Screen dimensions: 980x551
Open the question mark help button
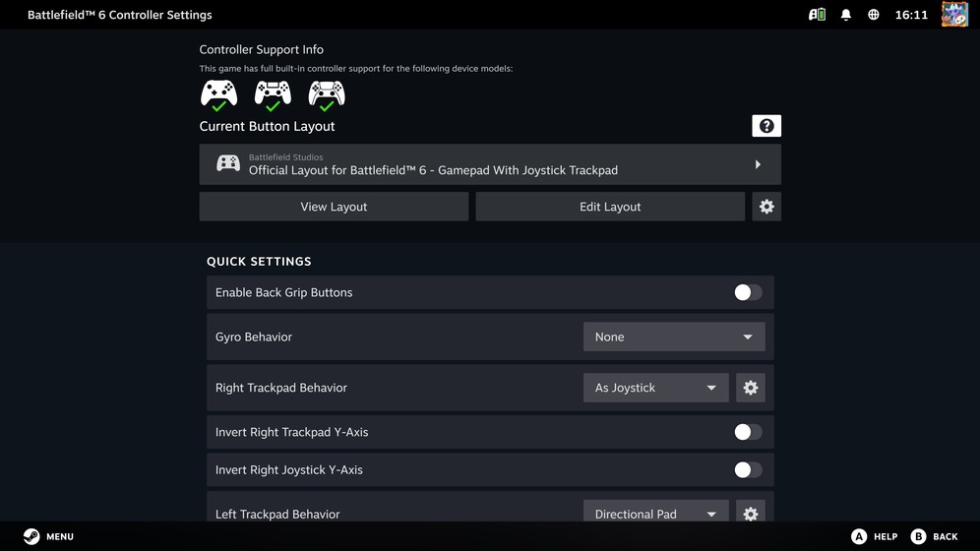(766, 126)
